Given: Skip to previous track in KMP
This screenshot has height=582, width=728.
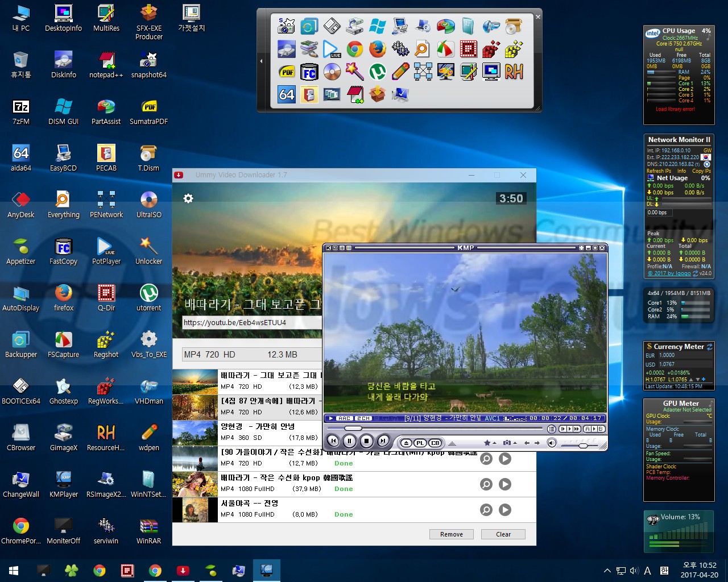Looking at the screenshot, I should click(x=333, y=440).
